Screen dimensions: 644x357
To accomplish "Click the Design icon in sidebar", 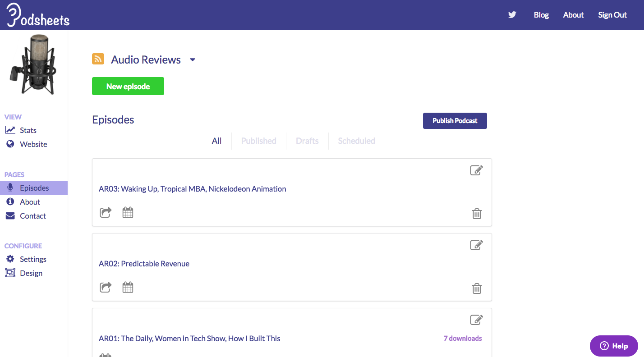I will (10, 273).
